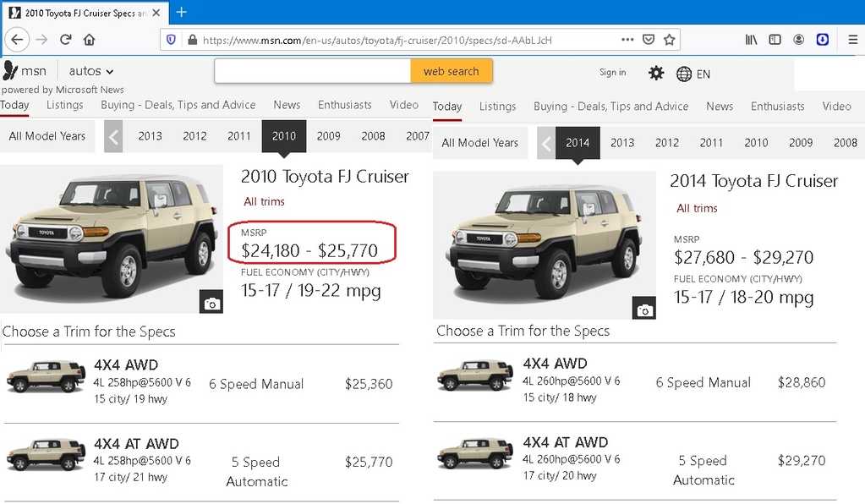The image size is (865, 504).
Task: Open the Firefox hamburger menu
Action: pyautogui.click(x=852, y=40)
